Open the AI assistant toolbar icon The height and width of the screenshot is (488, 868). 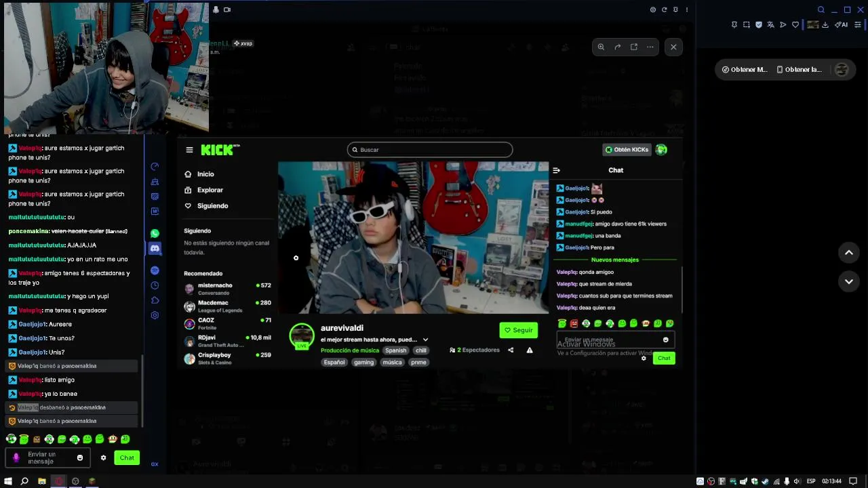click(842, 24)
